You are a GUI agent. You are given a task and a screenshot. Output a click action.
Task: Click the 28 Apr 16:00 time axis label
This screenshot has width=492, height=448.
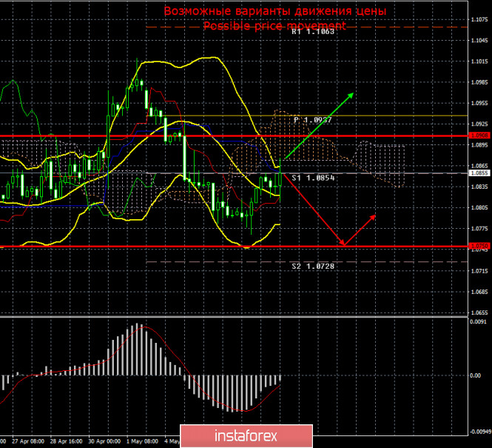click(66, 441)
